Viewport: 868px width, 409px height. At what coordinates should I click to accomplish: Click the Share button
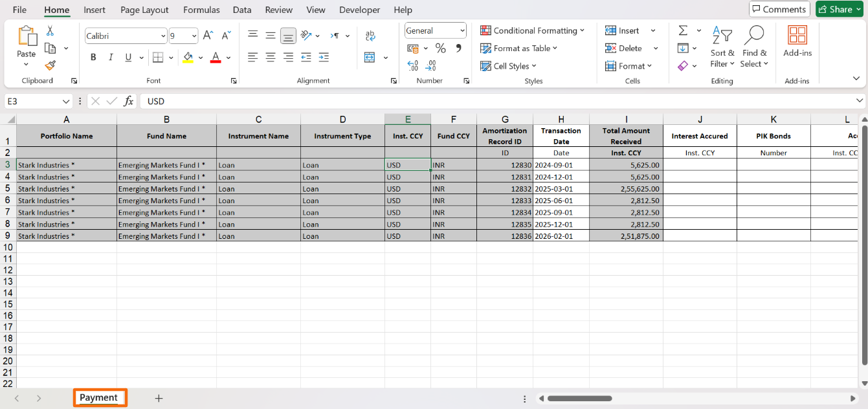pyautogui.click(x=839, y=9)
